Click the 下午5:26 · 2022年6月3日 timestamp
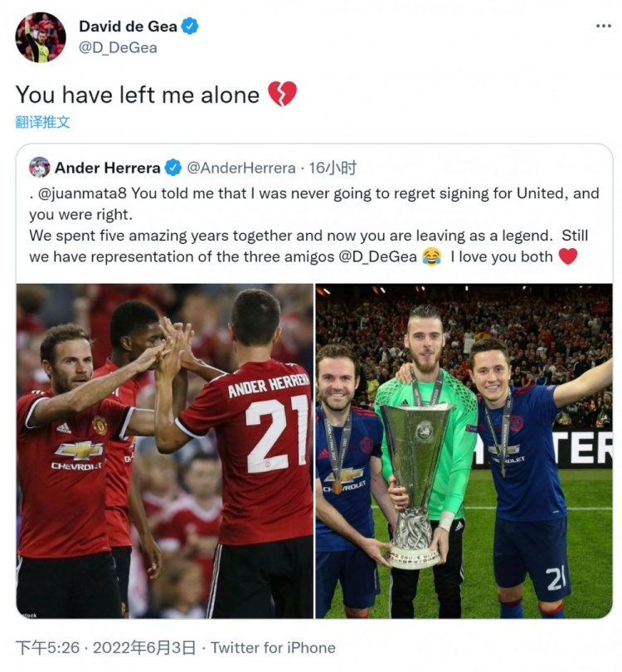Viewport: 622px width, 672px height. (x=105, y=648)
